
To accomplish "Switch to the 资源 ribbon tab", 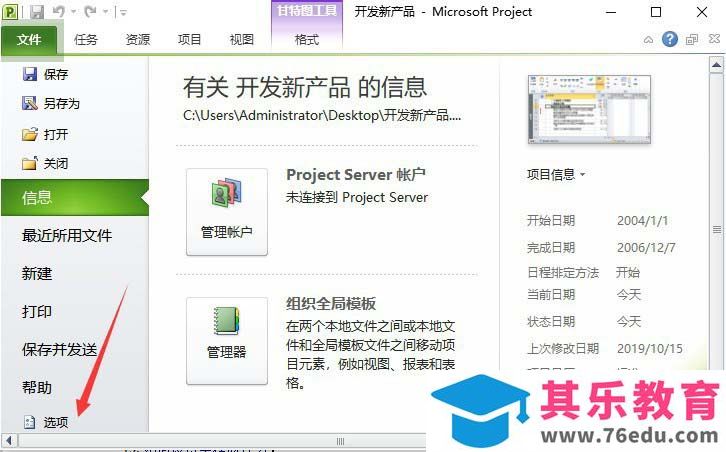I will [138, 40].
